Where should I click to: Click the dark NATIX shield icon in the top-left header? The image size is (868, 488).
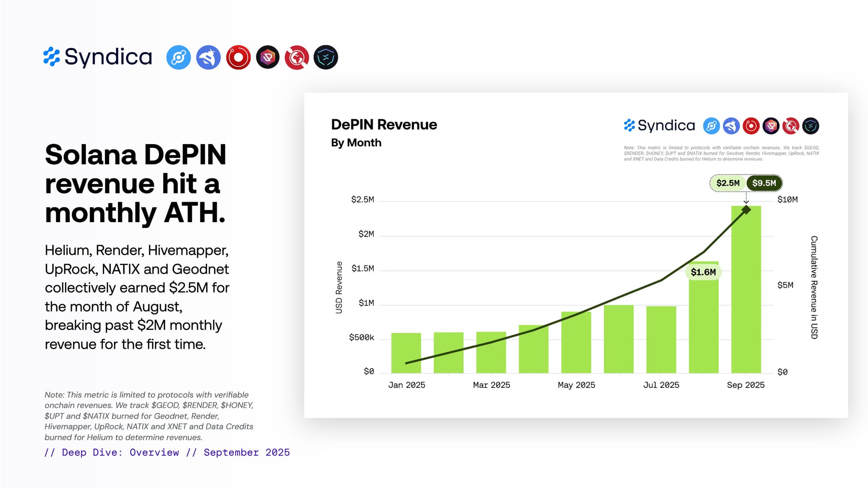pyautogui.click(x=326, y=57)
